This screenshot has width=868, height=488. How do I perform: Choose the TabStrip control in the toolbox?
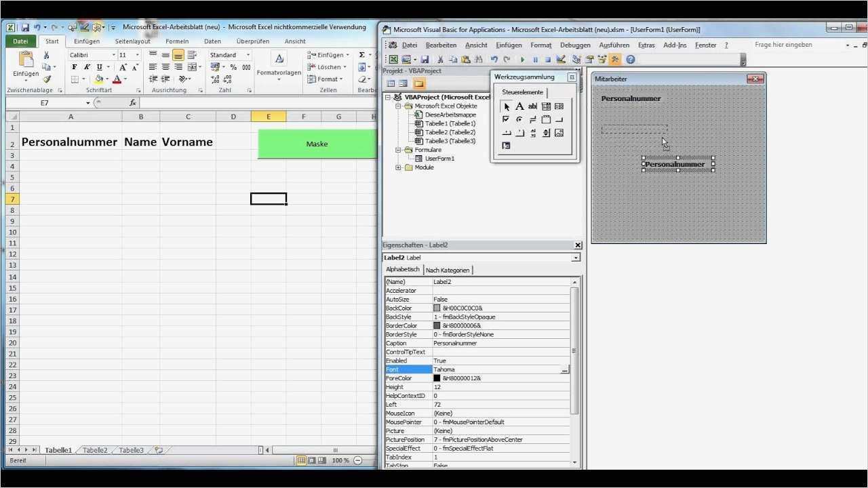pos(506,133)
